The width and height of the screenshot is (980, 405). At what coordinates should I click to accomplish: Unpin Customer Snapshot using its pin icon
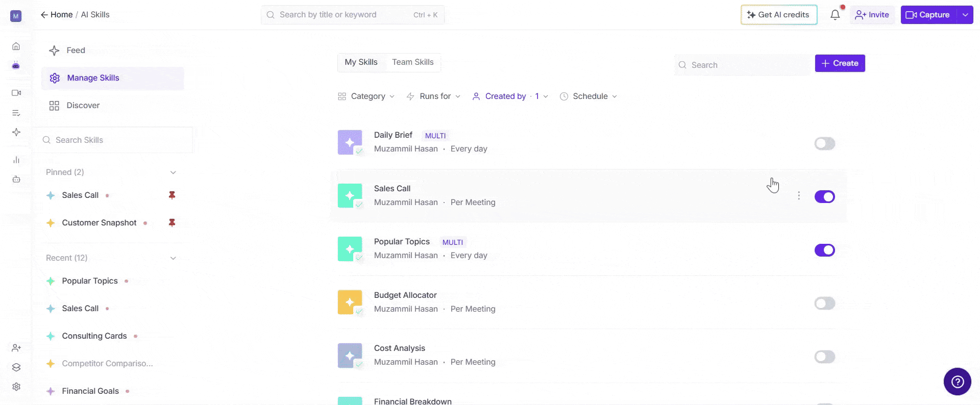[172, 223]
